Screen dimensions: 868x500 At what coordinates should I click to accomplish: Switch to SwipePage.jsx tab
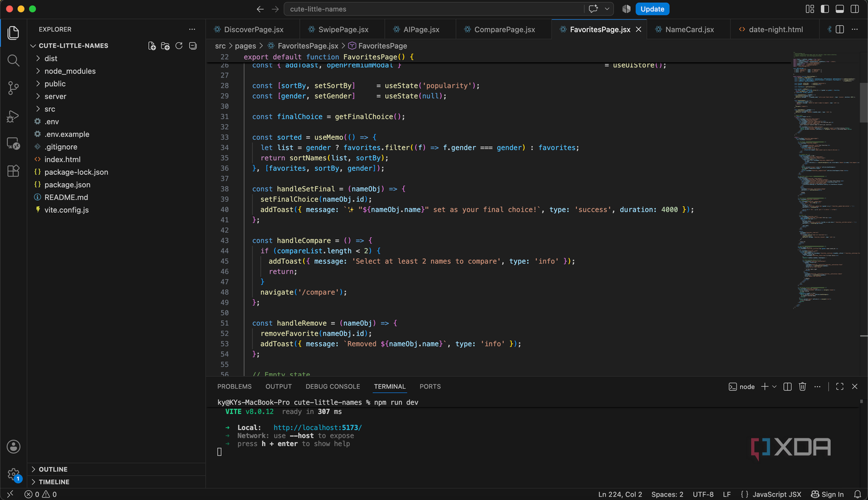(x=343, y=29)
